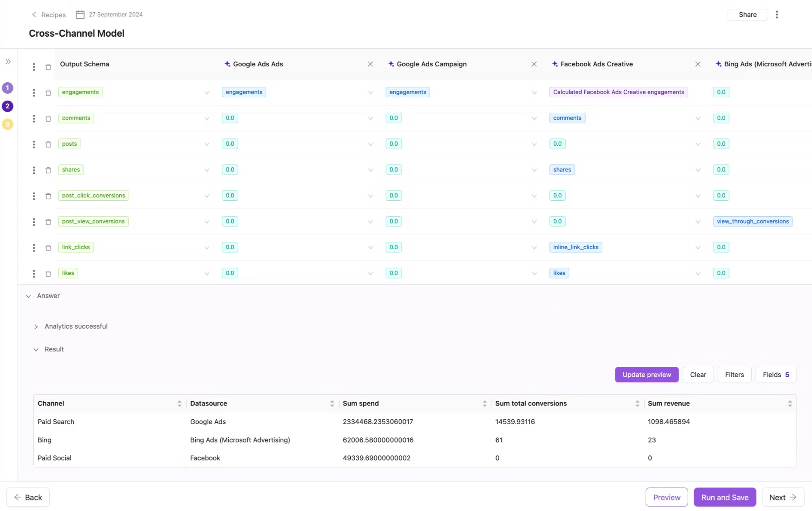Click the trash icon beside Output Schema header

tap(48, 67)
